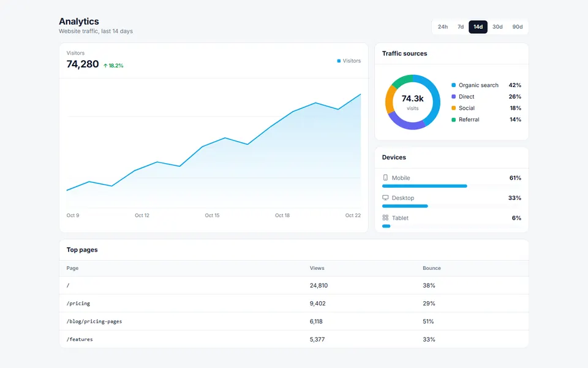
Task: Click the Organic search blue legend dot
Action: 453,85
